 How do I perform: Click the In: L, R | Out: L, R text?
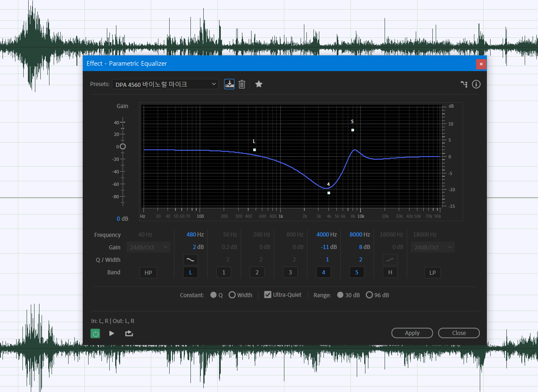(113, 321)
